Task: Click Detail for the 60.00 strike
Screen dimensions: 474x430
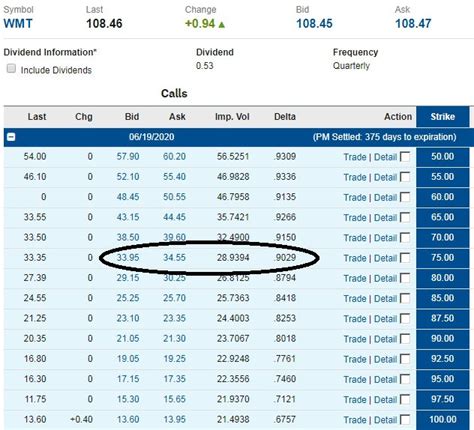Action: pos(385,198)
